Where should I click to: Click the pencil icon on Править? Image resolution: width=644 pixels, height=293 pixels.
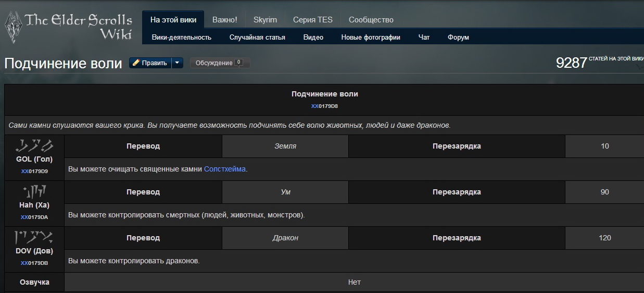pos(136,63)
